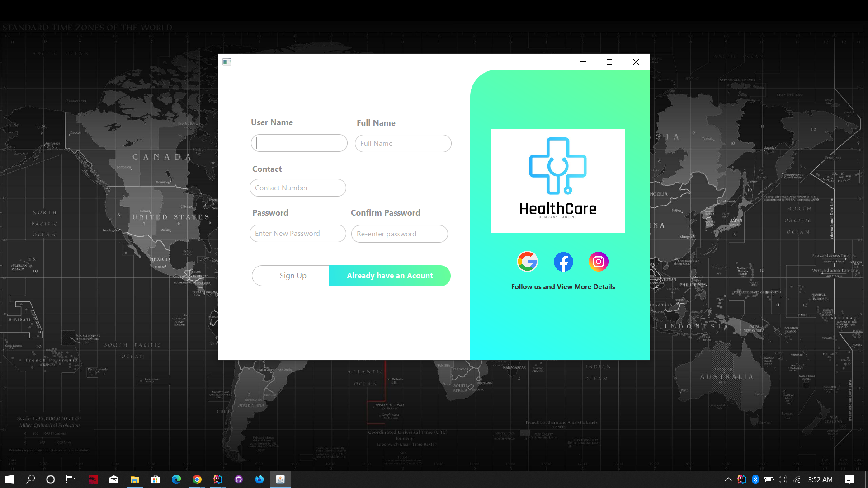Click 'Already have an Acount' button
Viewport: 868px width, 488px height.
click(390, 276)
